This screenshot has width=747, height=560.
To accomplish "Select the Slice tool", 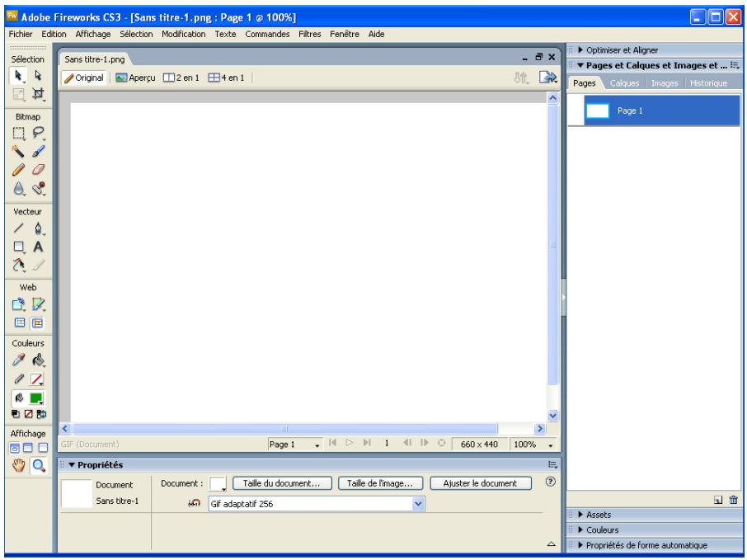I will click(x=38, y=304).
